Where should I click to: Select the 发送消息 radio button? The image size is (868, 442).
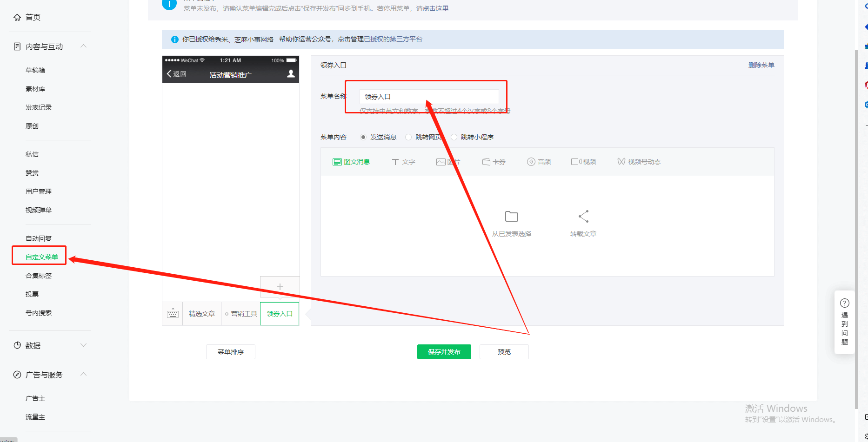pyautogui.click(x=363, y=137)
